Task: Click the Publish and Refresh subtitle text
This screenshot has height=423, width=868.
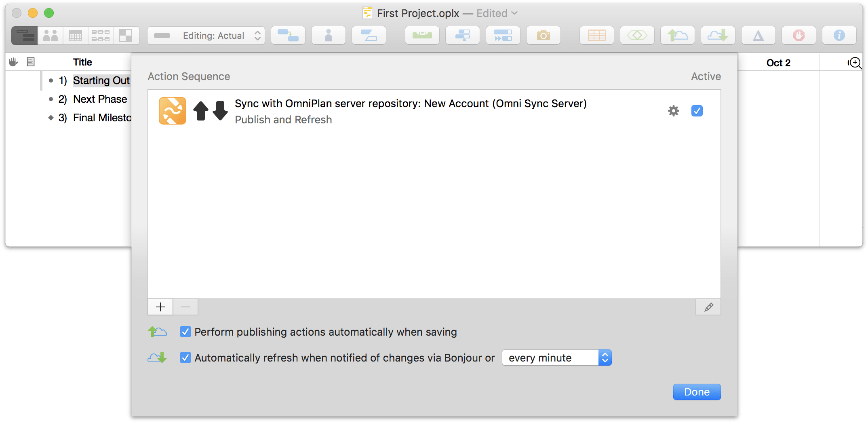Action: (283, 120)
